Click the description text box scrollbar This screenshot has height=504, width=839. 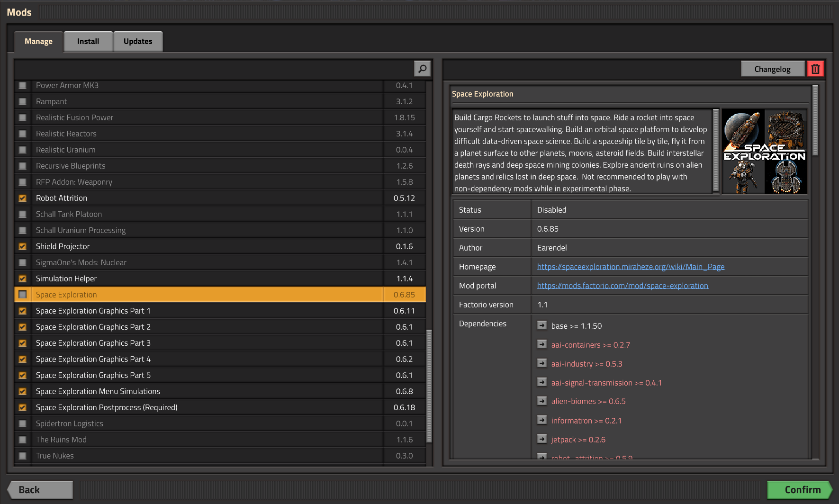coord(716,150)
